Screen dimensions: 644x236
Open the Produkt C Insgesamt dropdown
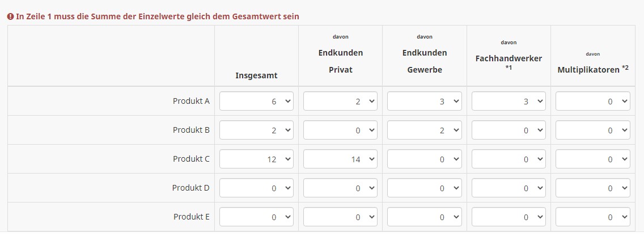(x=256, y=159)
